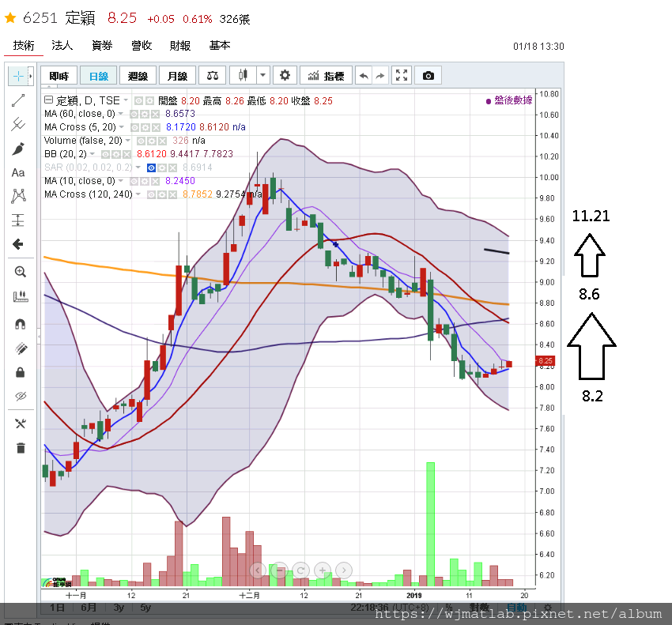The height and width of the screenshot is (625, 672).
Task: Remove the MA (10, close, 0) indicator
Action: [x=155, y=181]
